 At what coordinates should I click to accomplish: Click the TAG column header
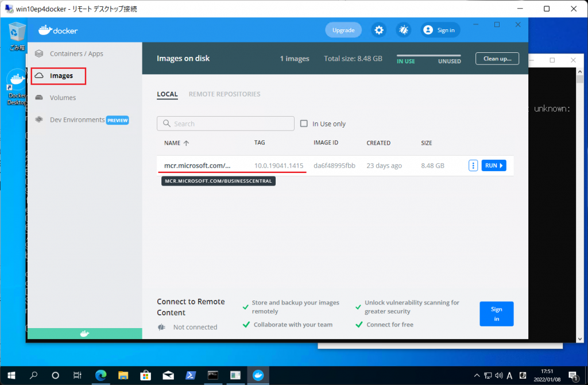coord(260,143)
